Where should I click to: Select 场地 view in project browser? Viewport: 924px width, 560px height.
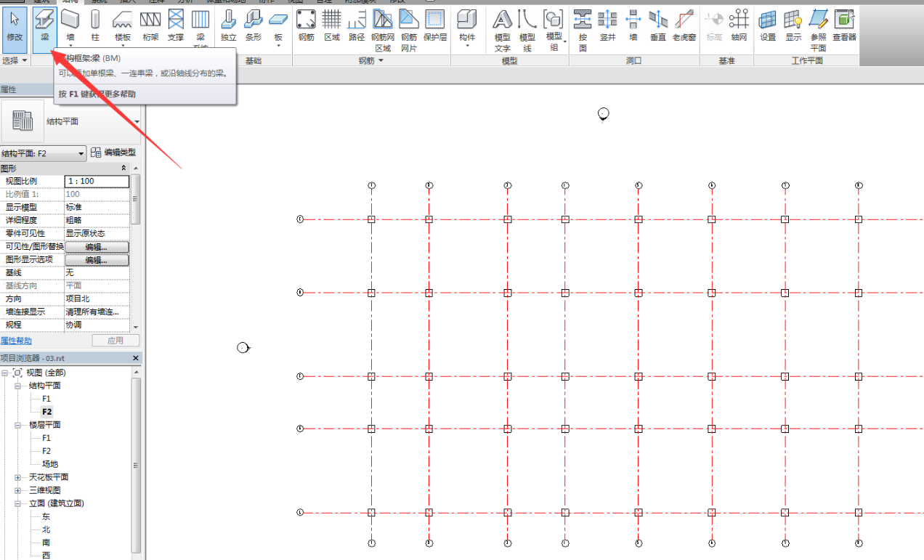pyautogui.click(x=49, y=464)
